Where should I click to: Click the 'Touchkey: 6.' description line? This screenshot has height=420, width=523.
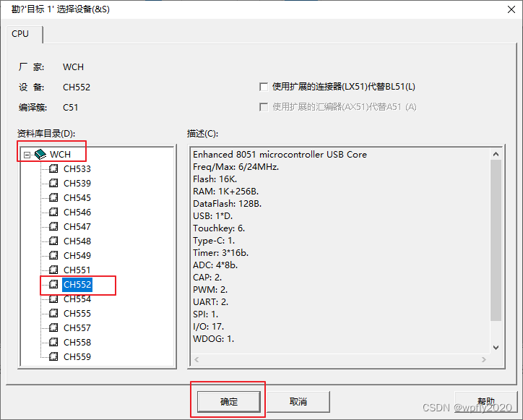[x=219, y=228]
